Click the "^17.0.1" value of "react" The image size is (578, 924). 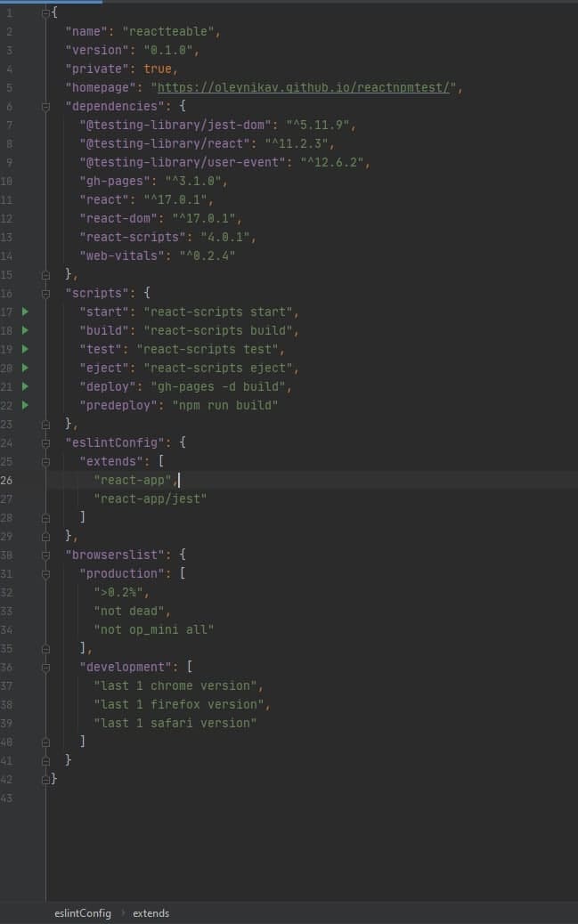175,199
